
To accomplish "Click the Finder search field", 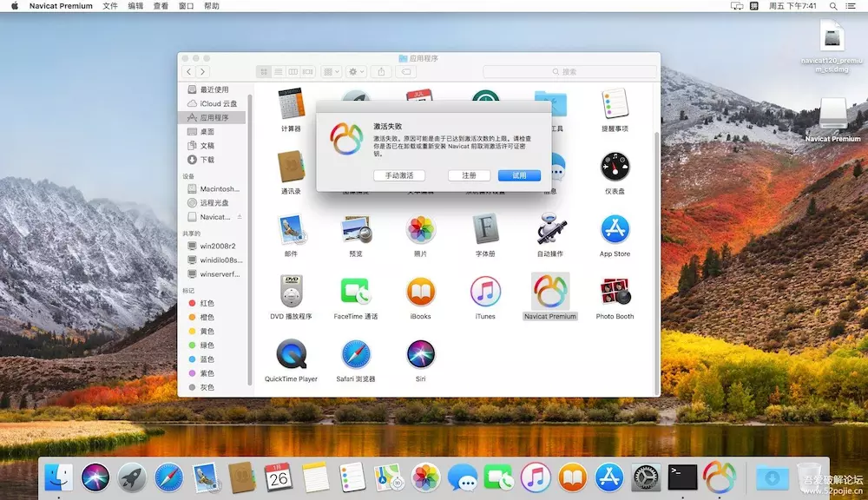I will coord(569,71).
